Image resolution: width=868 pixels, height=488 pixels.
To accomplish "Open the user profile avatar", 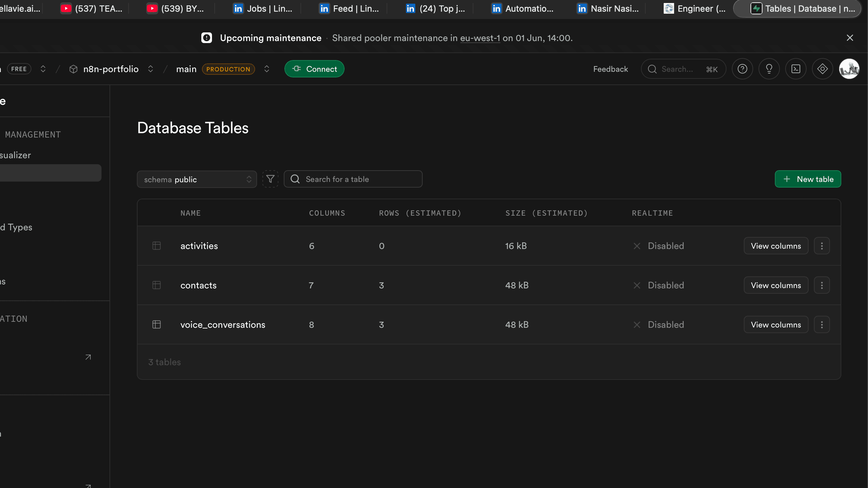I will pos(849,69).
